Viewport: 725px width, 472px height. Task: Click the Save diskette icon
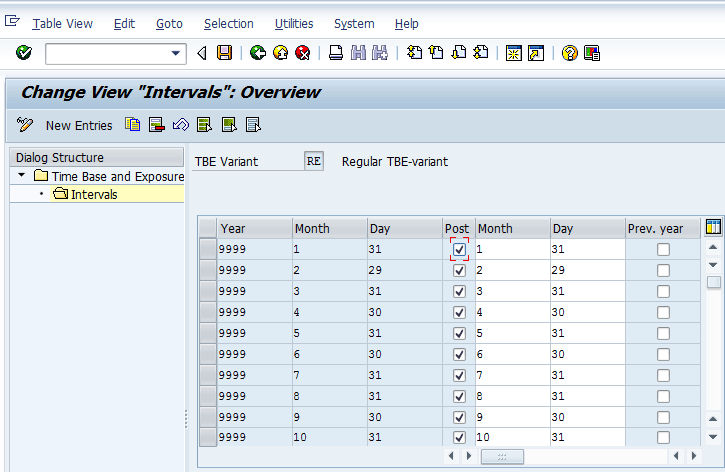click(224, 53)
